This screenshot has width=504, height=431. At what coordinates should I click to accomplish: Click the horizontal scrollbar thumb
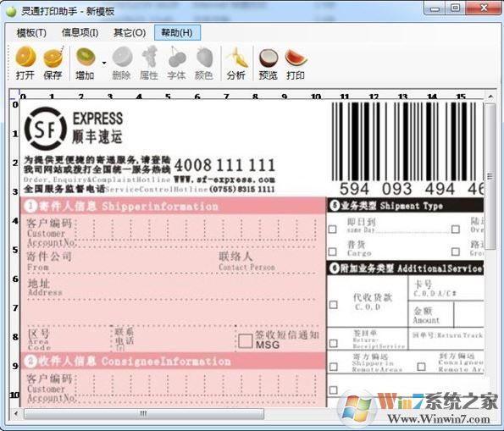(x=144, y=413)
